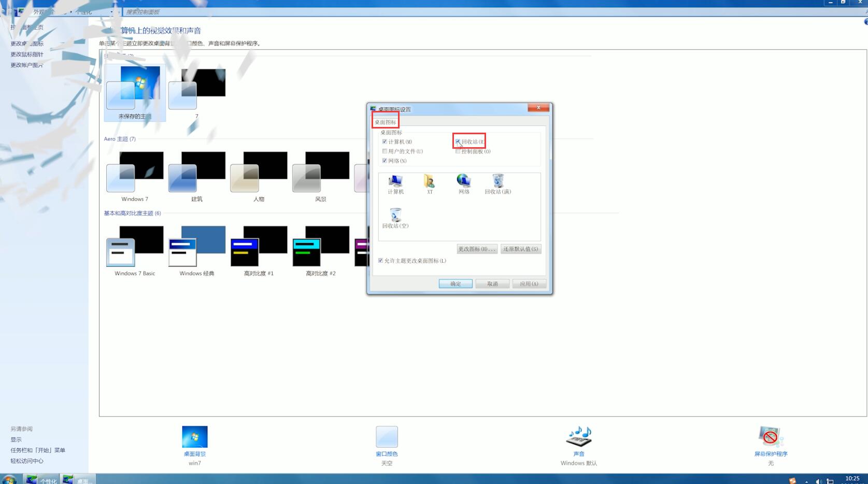Toggle the 计算机(M) checkbox
The image size is (868, 484).
[385, 141]
